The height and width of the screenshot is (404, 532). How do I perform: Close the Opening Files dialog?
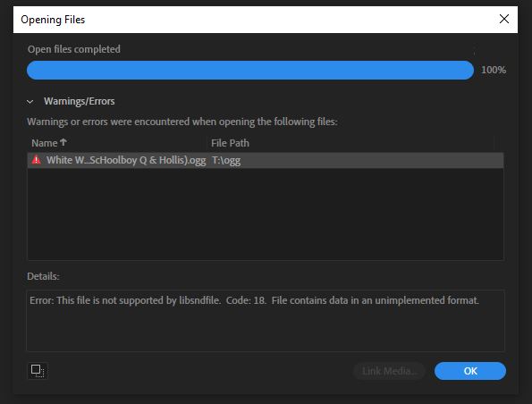coord(504,19)
